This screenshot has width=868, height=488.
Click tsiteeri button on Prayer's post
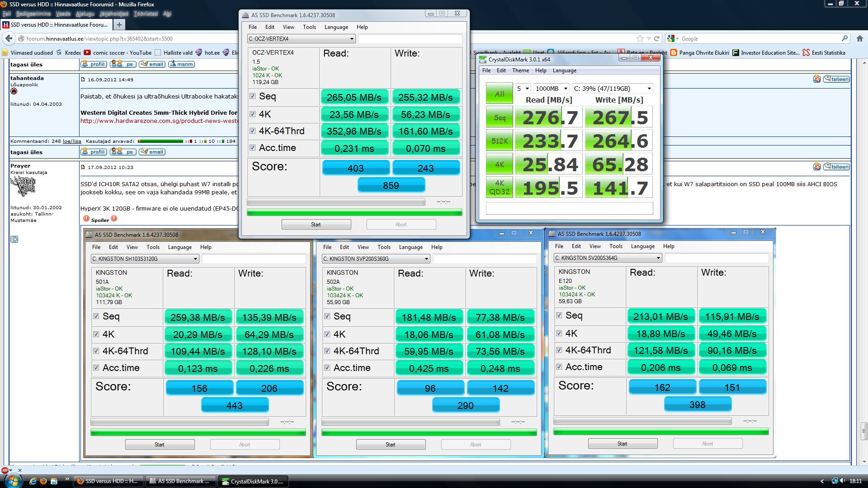(836, 167)
